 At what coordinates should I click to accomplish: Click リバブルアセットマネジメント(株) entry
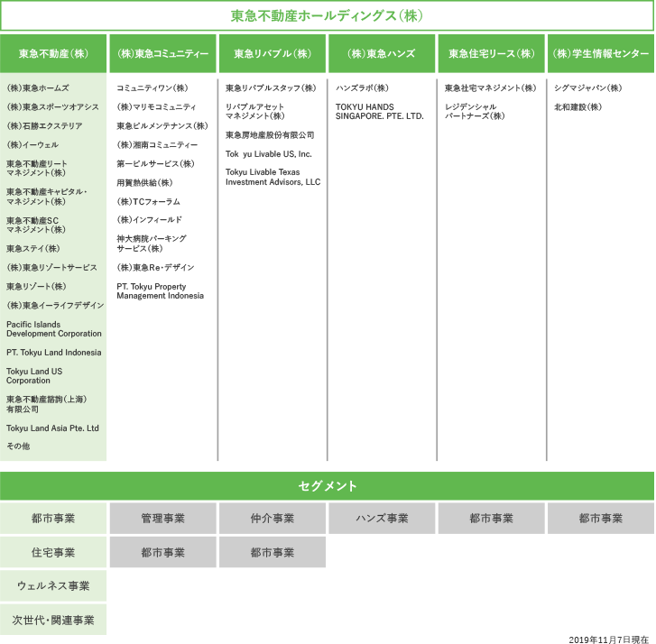[x=255, y=111]
